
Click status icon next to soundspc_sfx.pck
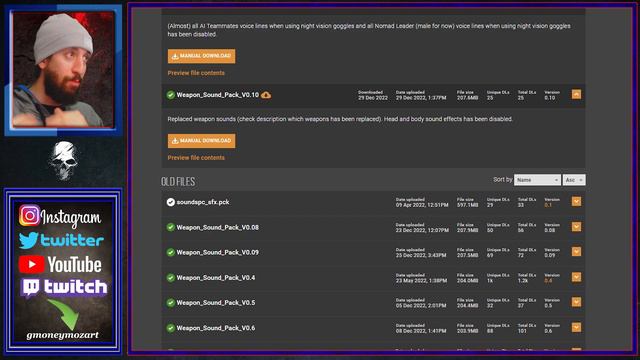[x=171, y=202]
